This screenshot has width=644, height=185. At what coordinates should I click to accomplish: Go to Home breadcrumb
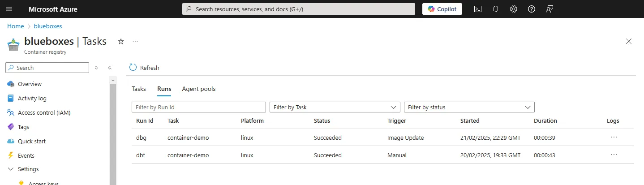(x=16, y=26)
